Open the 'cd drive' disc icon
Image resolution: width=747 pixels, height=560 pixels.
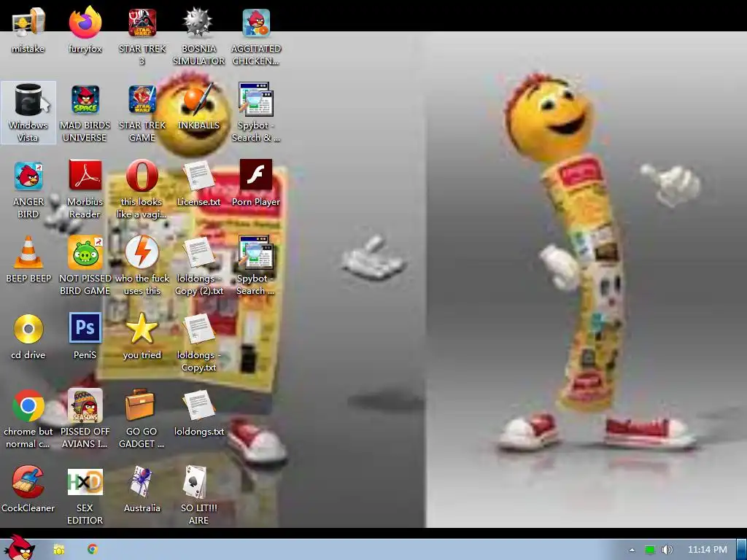[x=28, y=329]
